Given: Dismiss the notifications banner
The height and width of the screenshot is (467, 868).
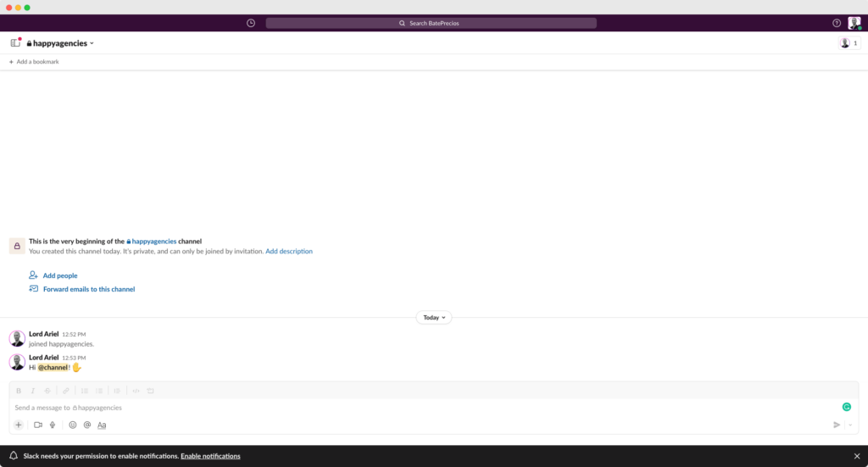Looking at the screenshot, I should [857, 456].
